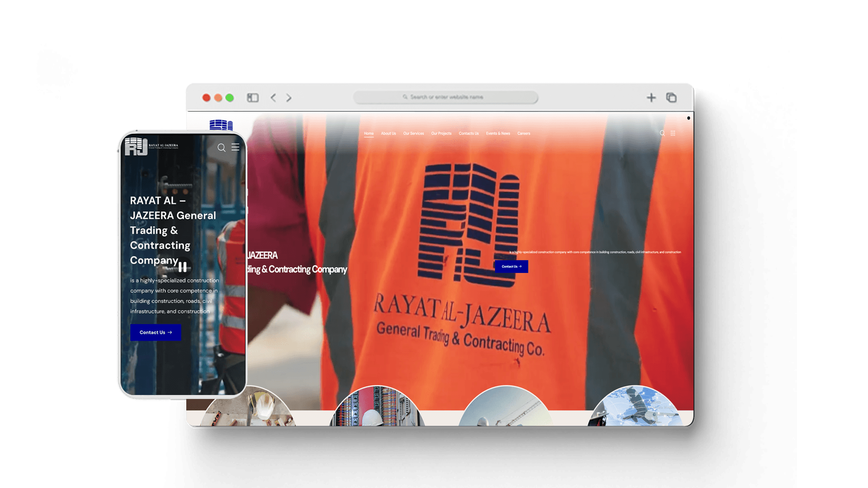Open the desktop site grid menu icon
This screenshot has height=488, width=868.
(673, 133)
